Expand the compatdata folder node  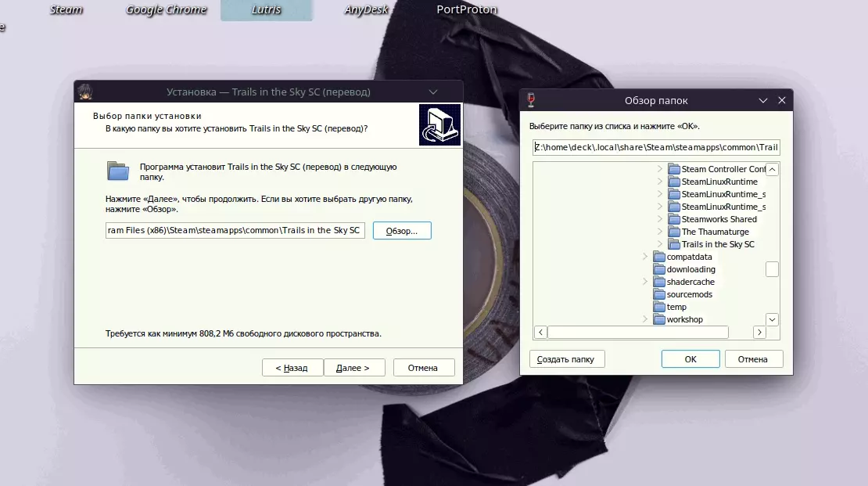[x=645, y=257]
